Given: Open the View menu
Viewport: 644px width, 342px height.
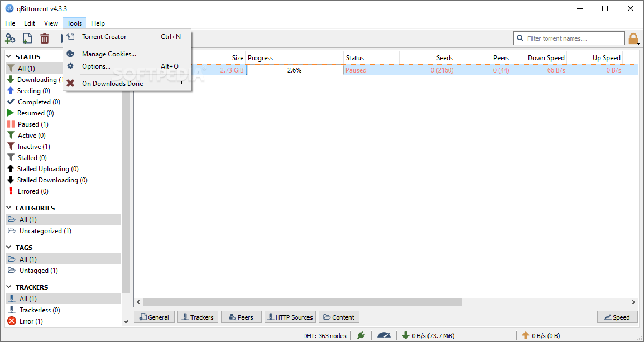Looking at the screenshot, I should (51, 23).
